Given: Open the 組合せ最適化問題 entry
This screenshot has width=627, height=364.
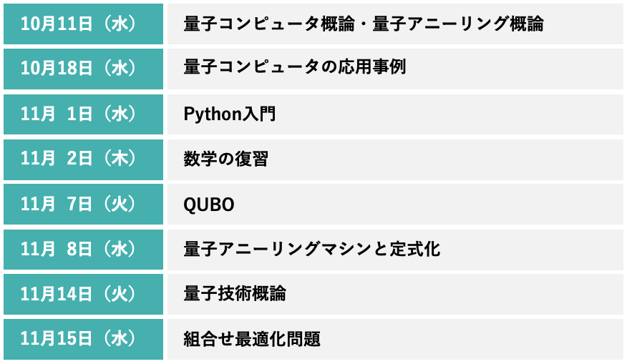Looking at the screenshot, I should (x=252, y=339).
